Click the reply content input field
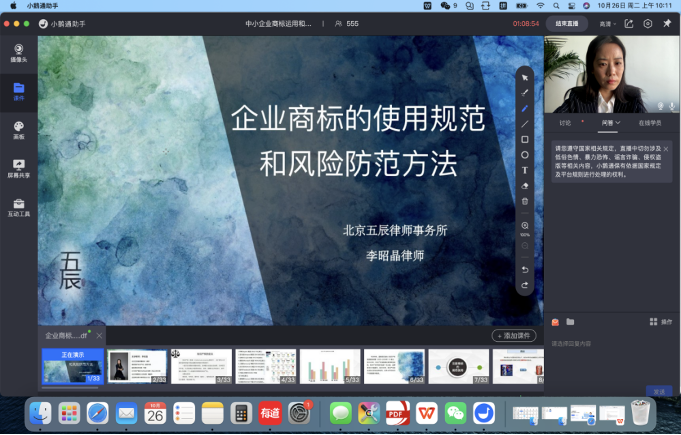 coord(612,343)
